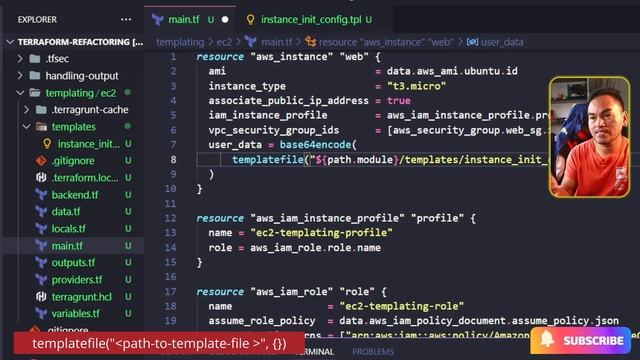This screenshot has height=360, width=640.
Task: Click the HashiCorp icon beside terragrunt.hcl
Action: (x=41, y=297)
